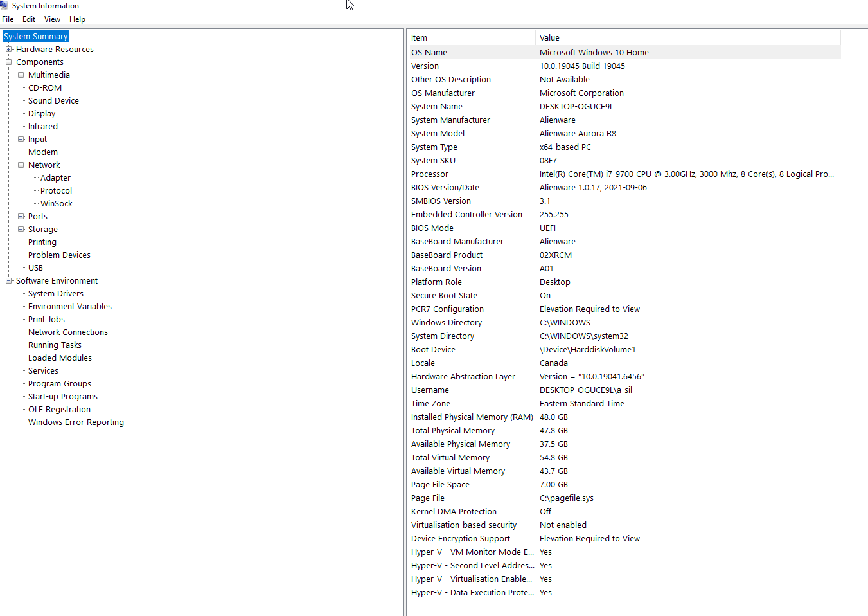Select the Total Virtual Memory row
The height and width of the screenshot is (616, 868).
624,458
